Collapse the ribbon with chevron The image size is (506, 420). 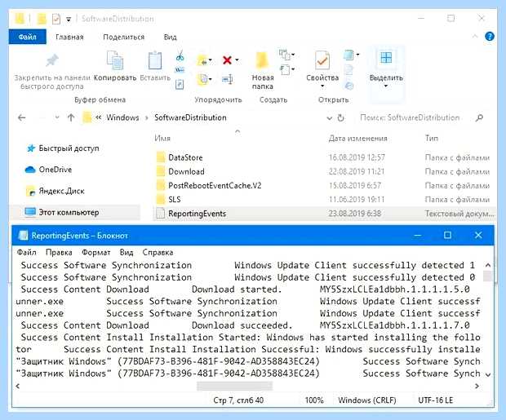pyautogui.click(x=475, y=37)
